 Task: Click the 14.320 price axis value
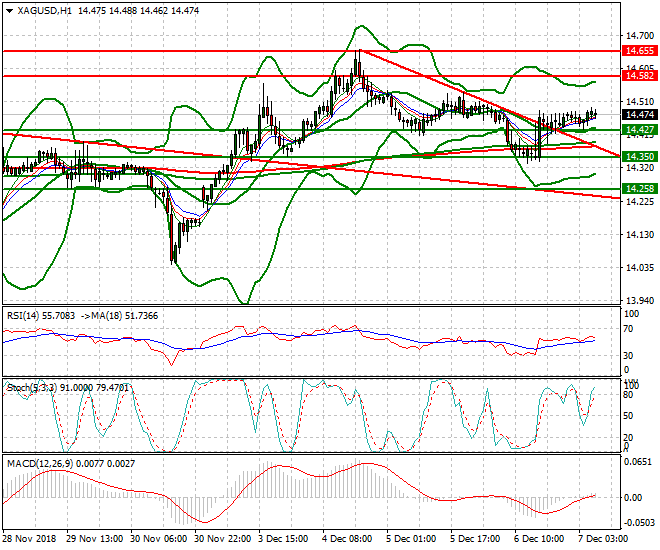click(x=640, y=168)
